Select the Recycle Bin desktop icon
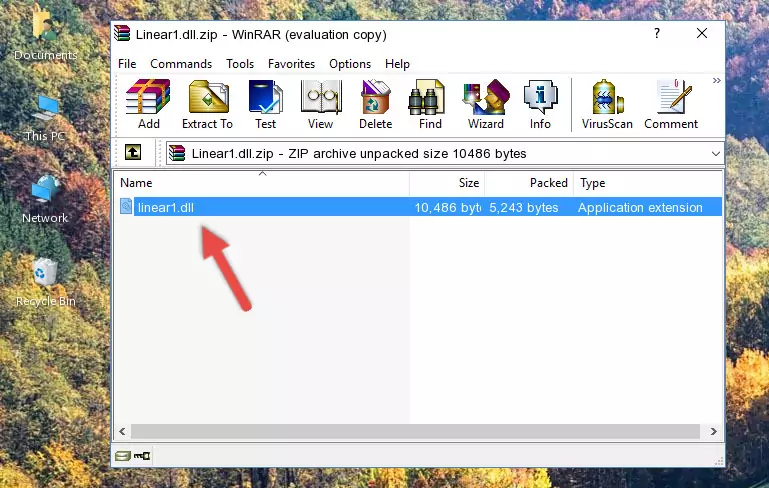This screenshot has width=769, height=488. click(x=45, y=282)
